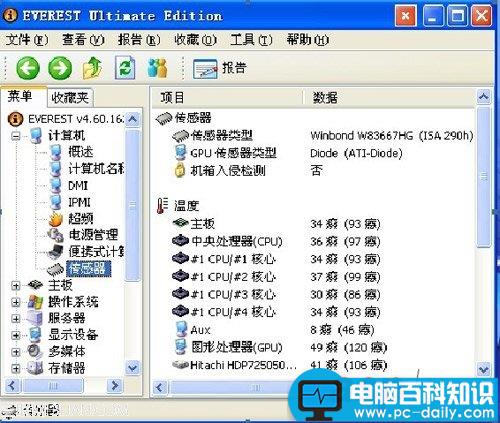Switch to the 收藏夹 tab
Image resolution: width=500 pixels, height=423 pixels.
click(70, 98)
